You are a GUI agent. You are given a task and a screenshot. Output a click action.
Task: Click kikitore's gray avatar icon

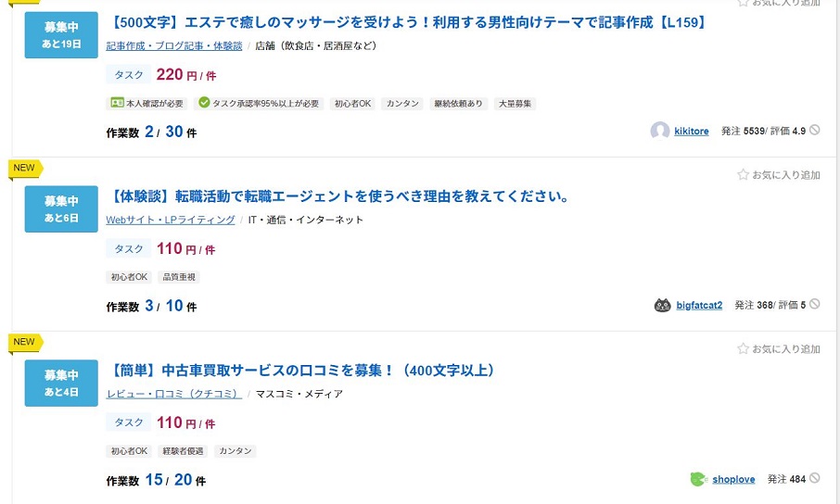[x=660, y=131]
